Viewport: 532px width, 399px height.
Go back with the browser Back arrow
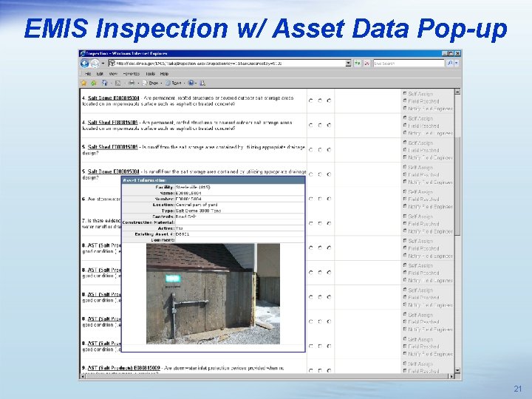pos(84,64)
